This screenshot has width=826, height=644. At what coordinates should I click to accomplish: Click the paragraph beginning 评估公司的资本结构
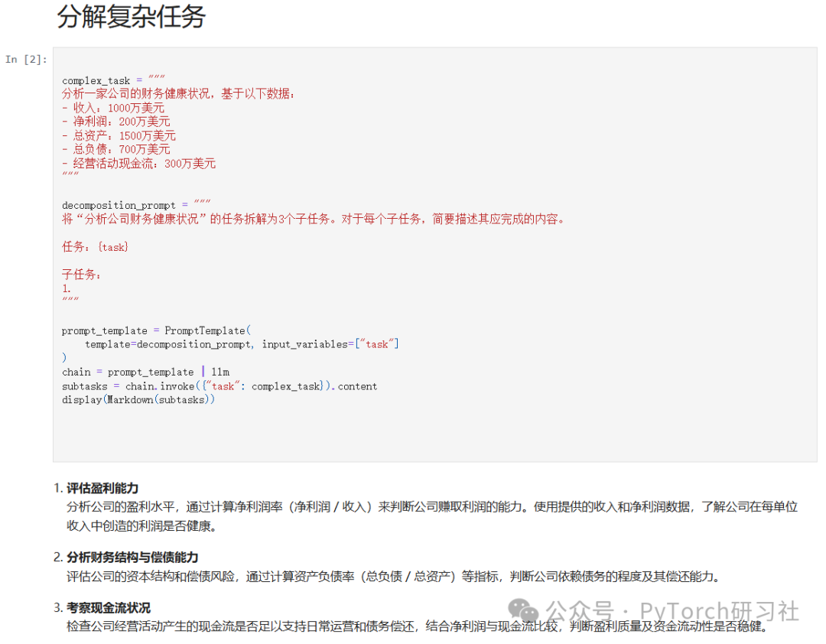coord(393,577)
